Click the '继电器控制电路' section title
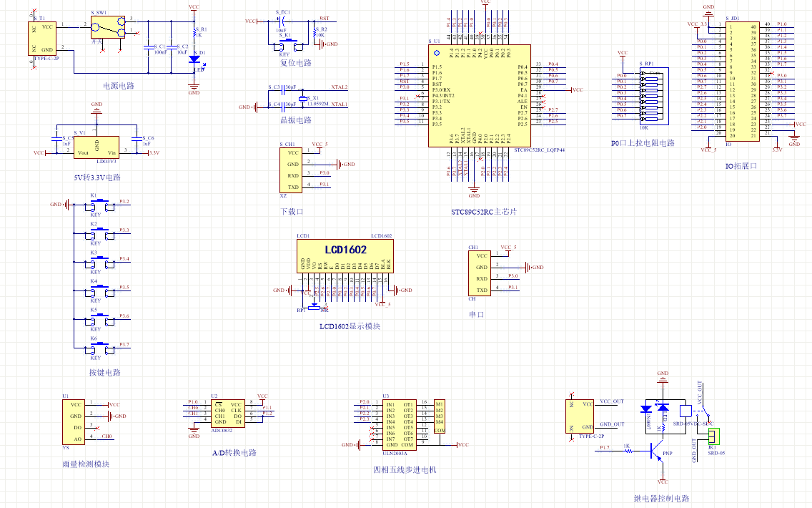The width and height of the screenshot is (812, 508). (x=661, y=498)
